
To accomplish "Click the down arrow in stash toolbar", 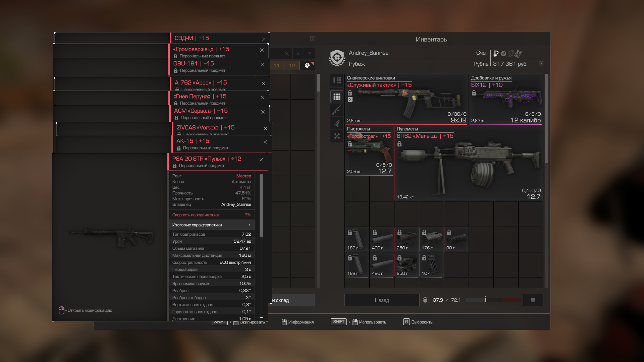I will [x=310, y=54].
